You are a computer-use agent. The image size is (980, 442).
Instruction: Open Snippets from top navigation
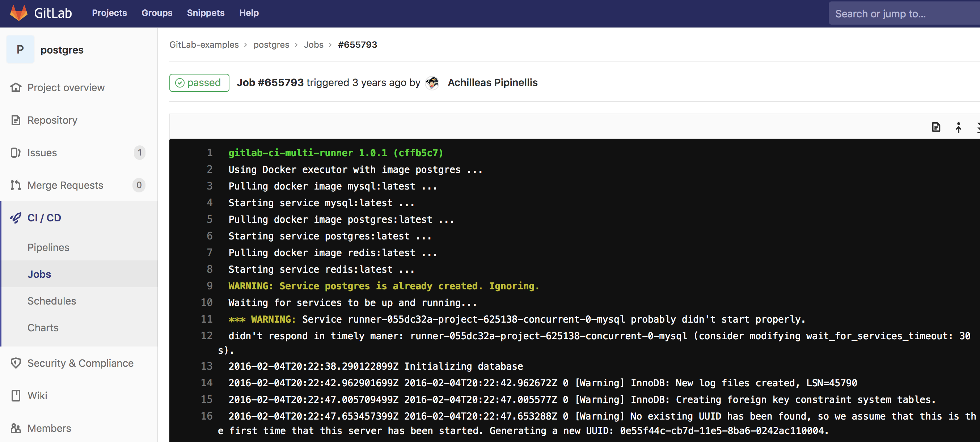(206, 13)
